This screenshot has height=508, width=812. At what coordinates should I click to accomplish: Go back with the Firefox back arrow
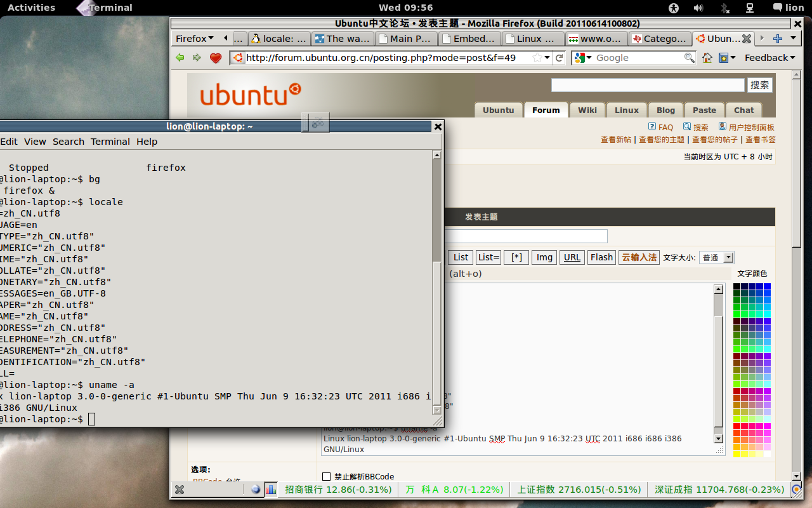tap(180, 58)
